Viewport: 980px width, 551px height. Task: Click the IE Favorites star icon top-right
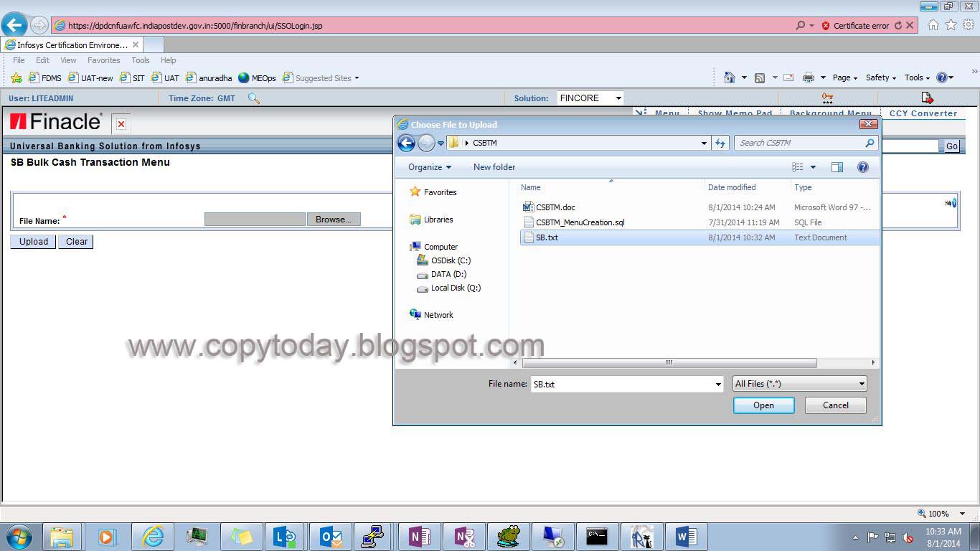(x=951, y=25)
